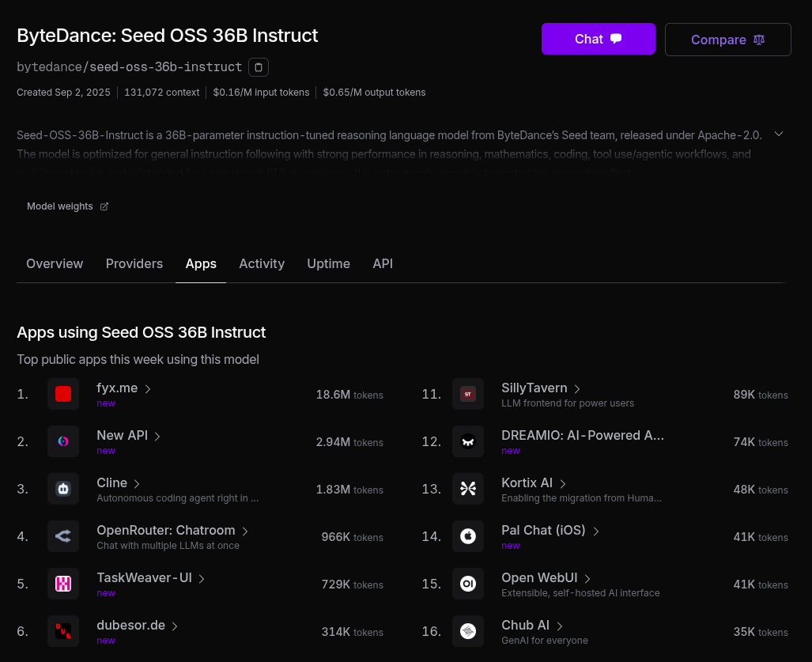
Task: Open the DREAMIO: AI-Powered app entry
Action: click(582, 435)
